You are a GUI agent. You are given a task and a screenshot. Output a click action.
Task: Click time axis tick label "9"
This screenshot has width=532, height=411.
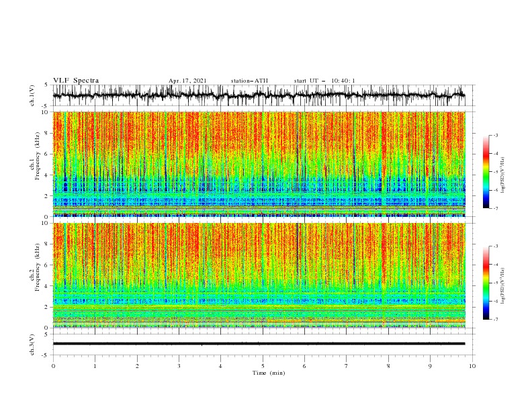click(x=430, y=366)
